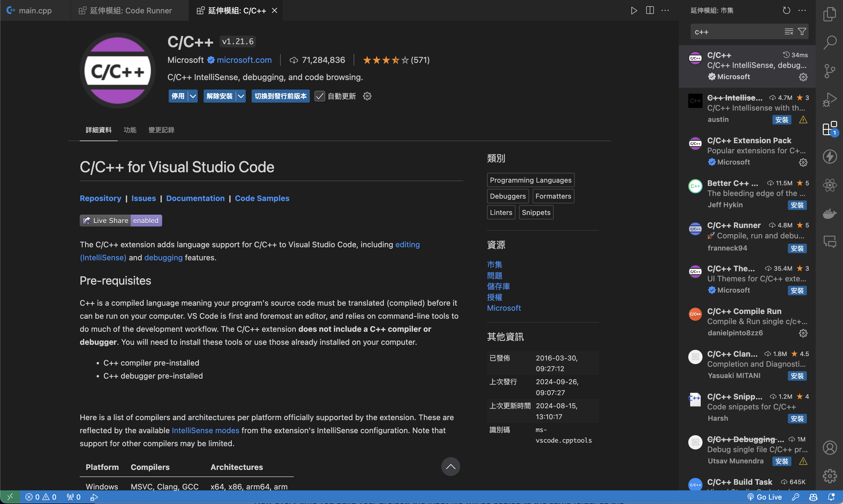Click 切換到發行前版本 button
843x504 pixels.
coord(280,96)
